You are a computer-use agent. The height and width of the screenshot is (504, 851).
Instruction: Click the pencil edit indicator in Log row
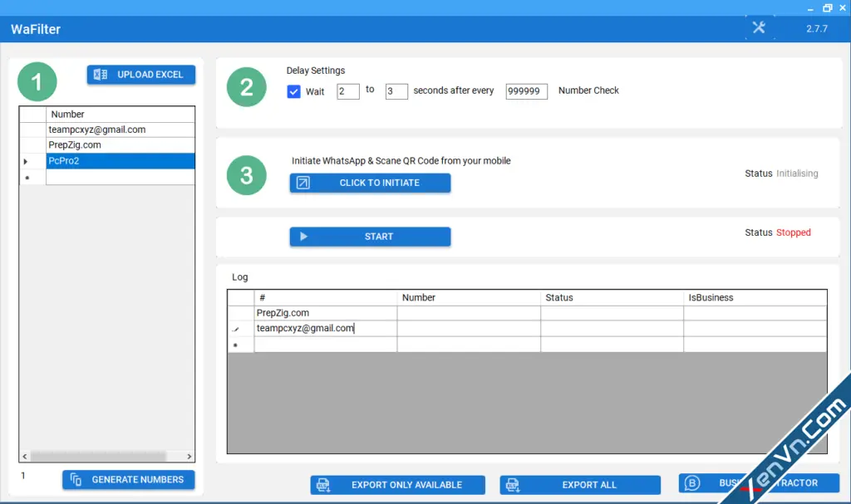pyautogui.click(x=236, y=329)
